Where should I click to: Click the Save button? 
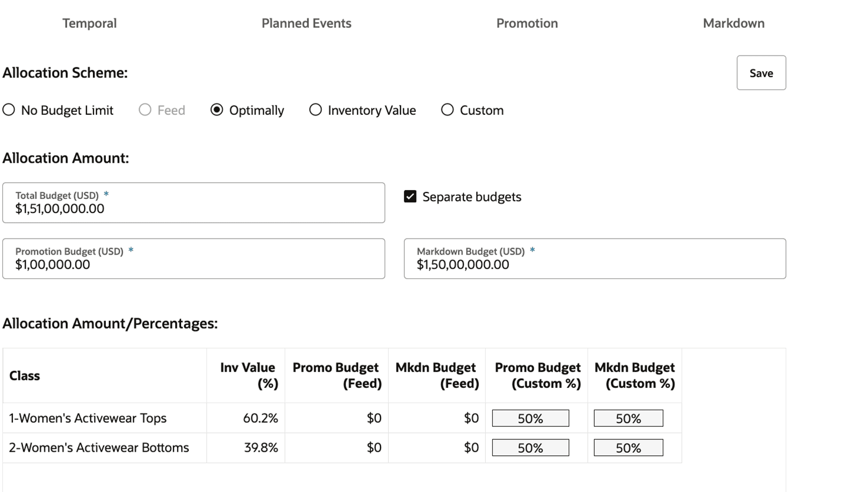[761, 72]
